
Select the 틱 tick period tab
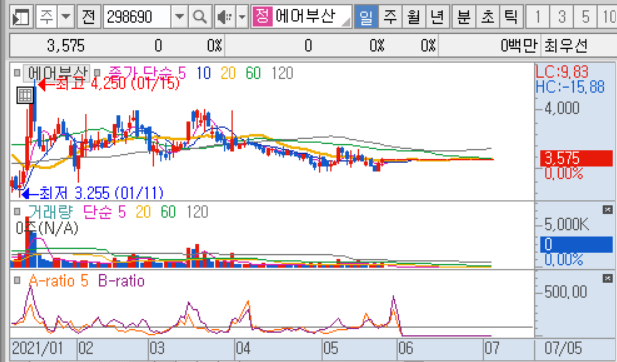pos(511,17)
